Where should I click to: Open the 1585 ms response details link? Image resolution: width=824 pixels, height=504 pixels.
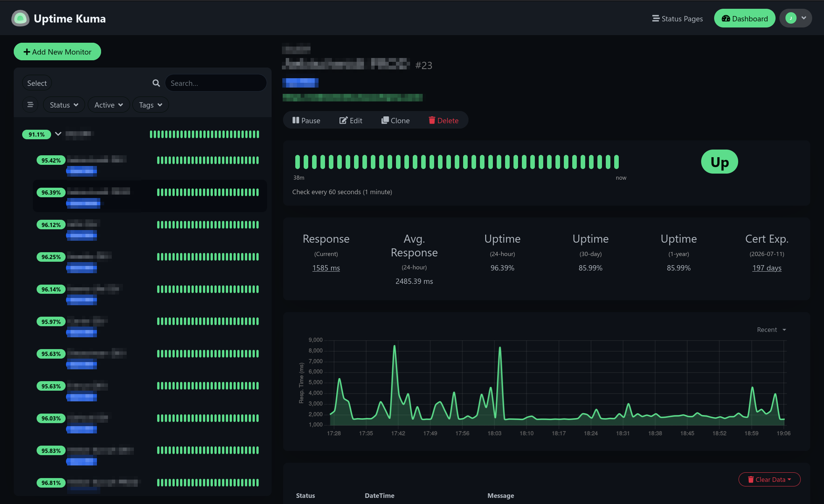[x=326, y=268]
